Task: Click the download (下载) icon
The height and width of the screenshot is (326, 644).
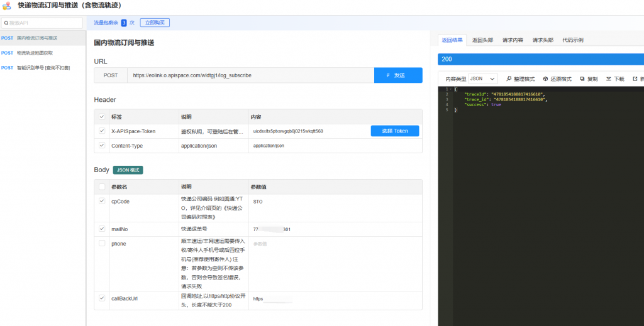Action: pyautogui.click(x=609, y=79)
